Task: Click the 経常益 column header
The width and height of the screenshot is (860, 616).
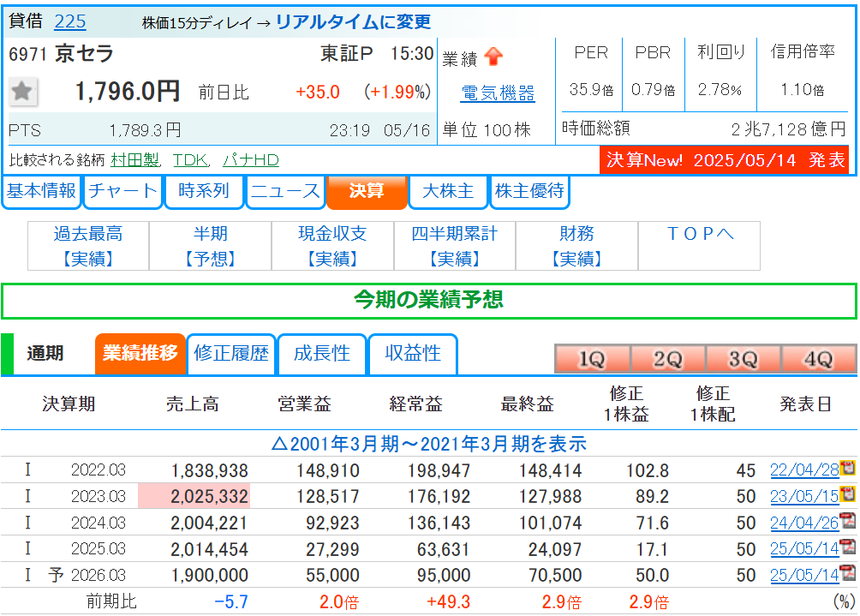Action: [x=415, y=404]
